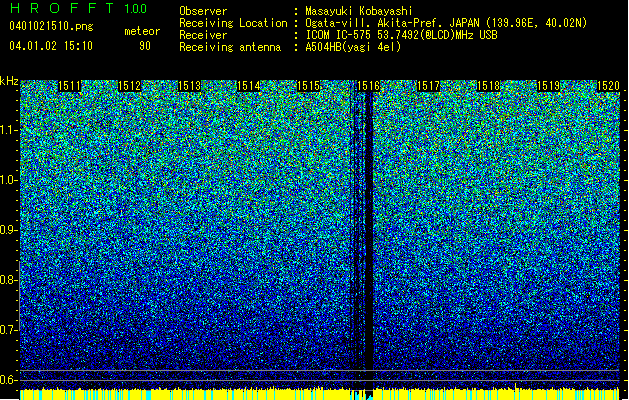This screenshot has height=400, width=629.
Task: Click the 0.8 frequency axis label
Action: point(9,280)
